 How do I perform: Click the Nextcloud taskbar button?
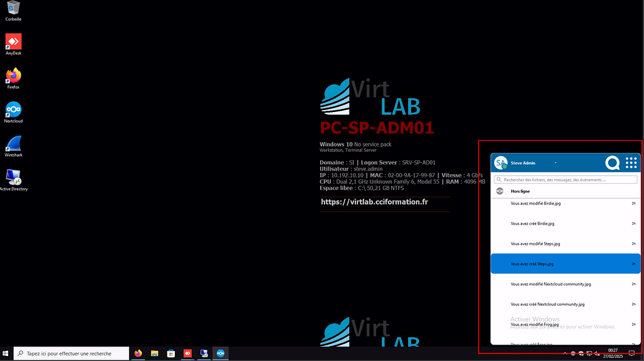point(220,353)
